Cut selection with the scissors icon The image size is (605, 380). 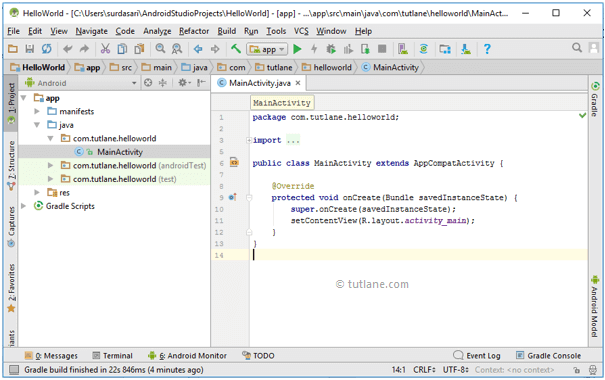click(x=105, y=49)
